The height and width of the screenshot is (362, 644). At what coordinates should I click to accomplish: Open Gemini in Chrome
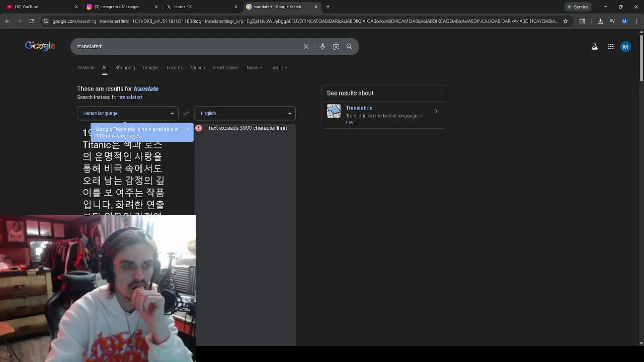point(577,7)
